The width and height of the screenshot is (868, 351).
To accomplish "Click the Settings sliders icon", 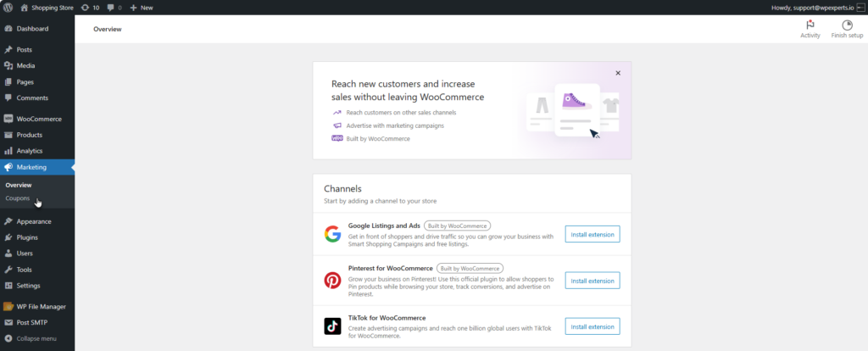I will tap(8, 287).
